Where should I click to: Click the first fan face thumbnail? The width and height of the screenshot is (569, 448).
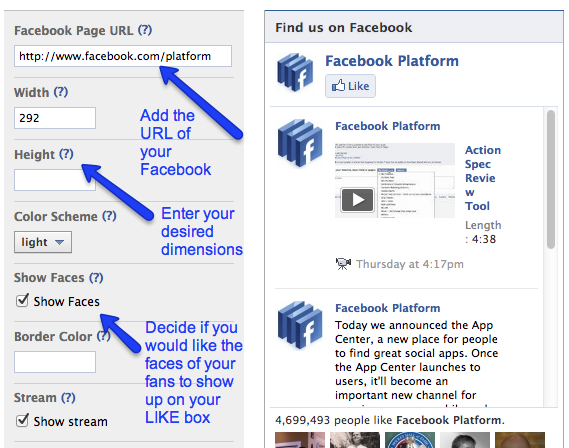click(x=300, y=440)
